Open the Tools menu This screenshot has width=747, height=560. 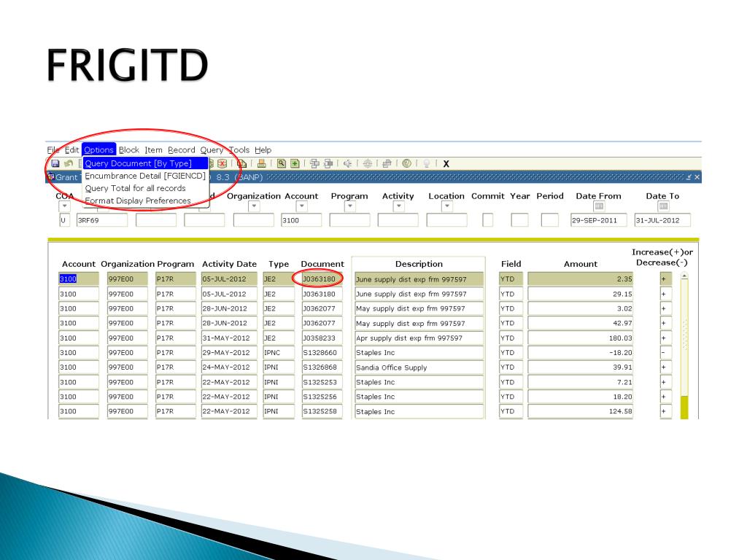point(239,149)
